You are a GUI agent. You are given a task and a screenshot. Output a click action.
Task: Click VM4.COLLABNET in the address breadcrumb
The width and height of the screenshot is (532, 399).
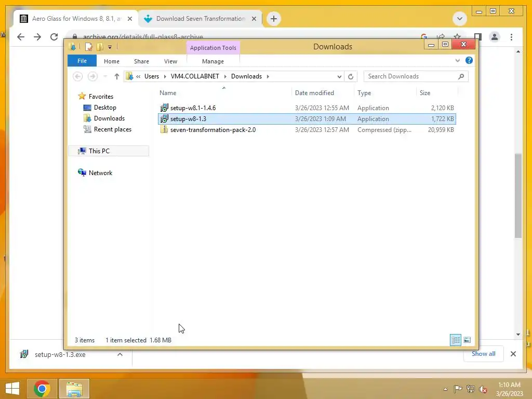(x=195, y=76)
